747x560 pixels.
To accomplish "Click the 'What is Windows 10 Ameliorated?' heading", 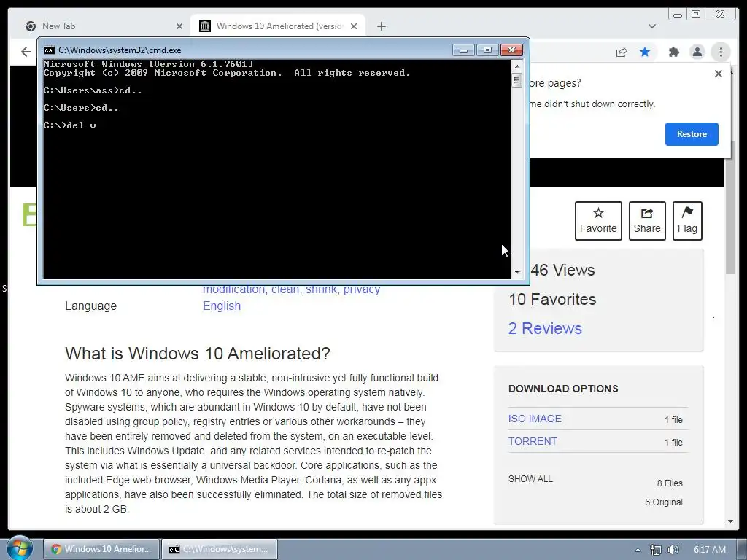I will tap(197, 354).
